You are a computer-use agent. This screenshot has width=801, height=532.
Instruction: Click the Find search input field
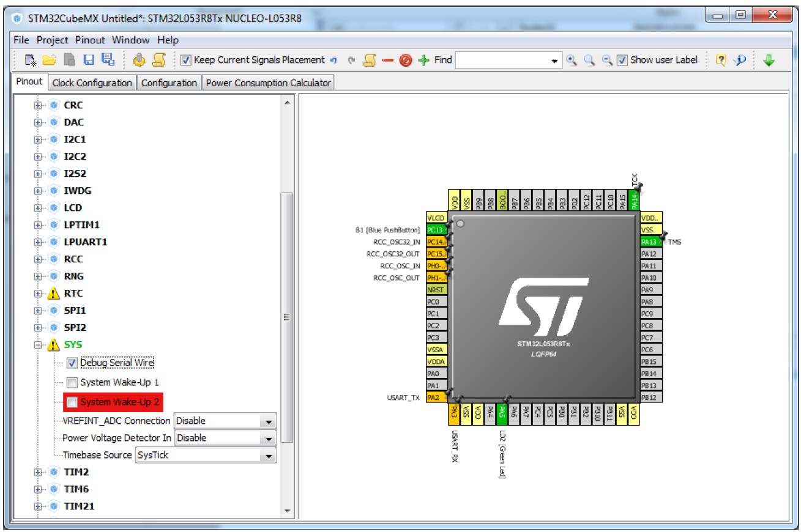coord(502,61)
